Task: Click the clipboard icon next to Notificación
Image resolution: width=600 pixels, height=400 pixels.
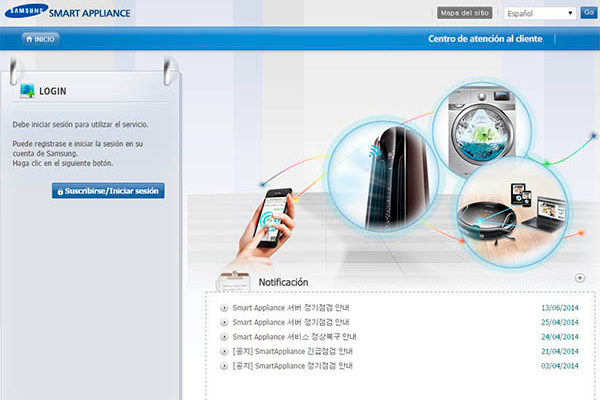Action: [233, 282]
